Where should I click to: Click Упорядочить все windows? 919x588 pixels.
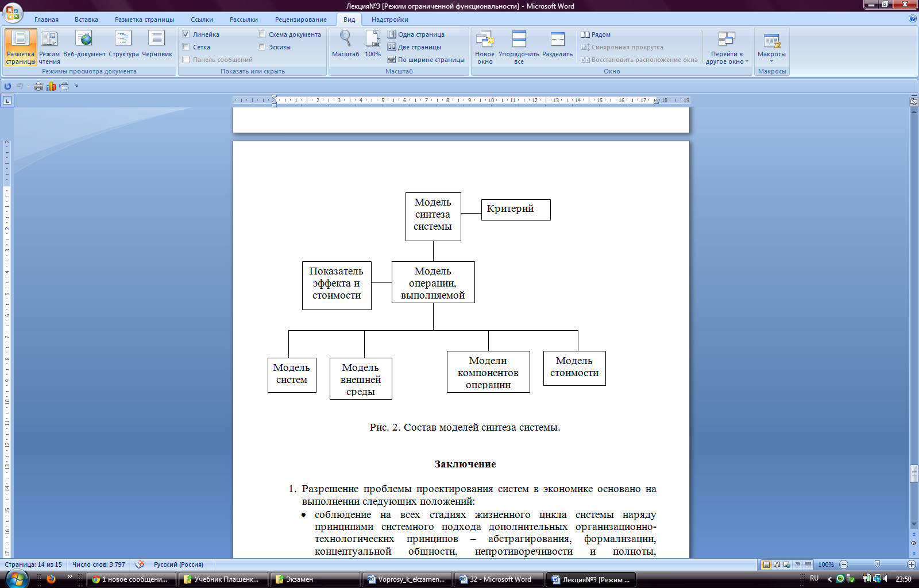click(x=519, y=47)
